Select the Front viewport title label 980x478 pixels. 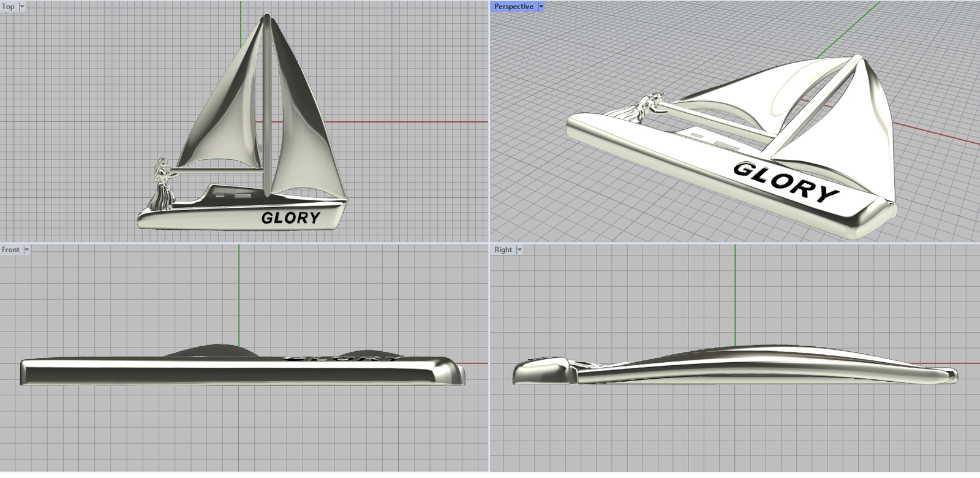click(10, 249)
